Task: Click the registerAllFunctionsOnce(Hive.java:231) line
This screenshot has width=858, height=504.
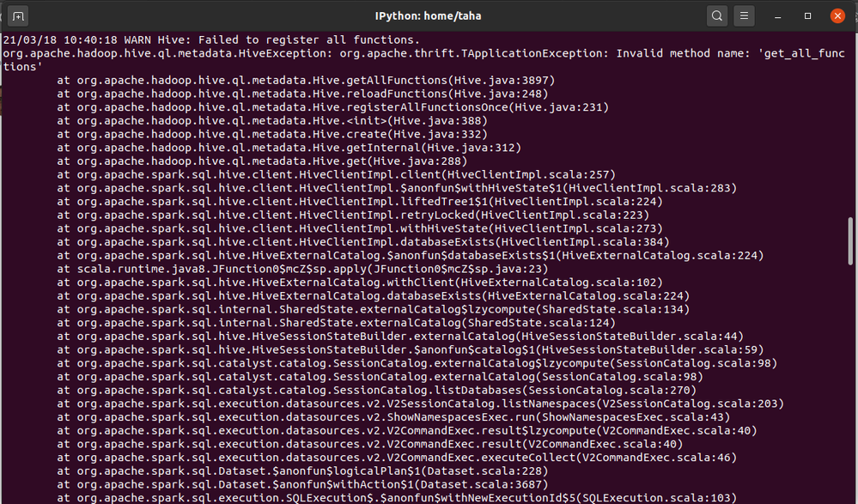Action: 332,107
